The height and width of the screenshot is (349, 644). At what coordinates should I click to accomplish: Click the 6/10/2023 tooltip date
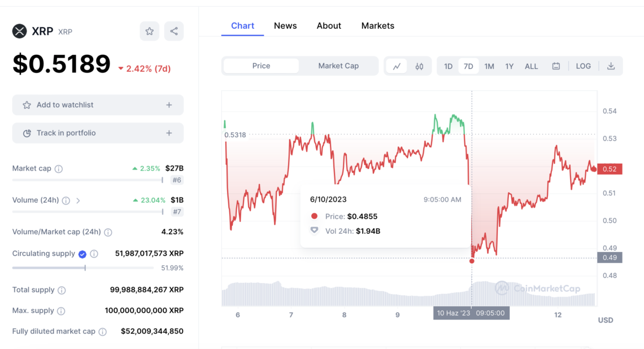(x=328, y=199)
